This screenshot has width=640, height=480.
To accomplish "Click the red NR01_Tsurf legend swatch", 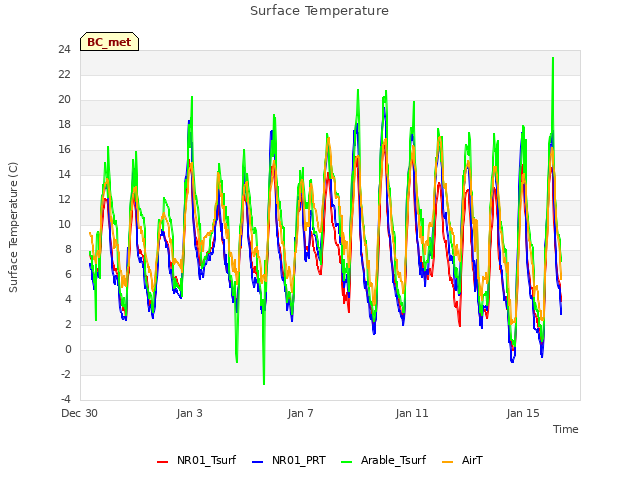I will coord(162,462).
